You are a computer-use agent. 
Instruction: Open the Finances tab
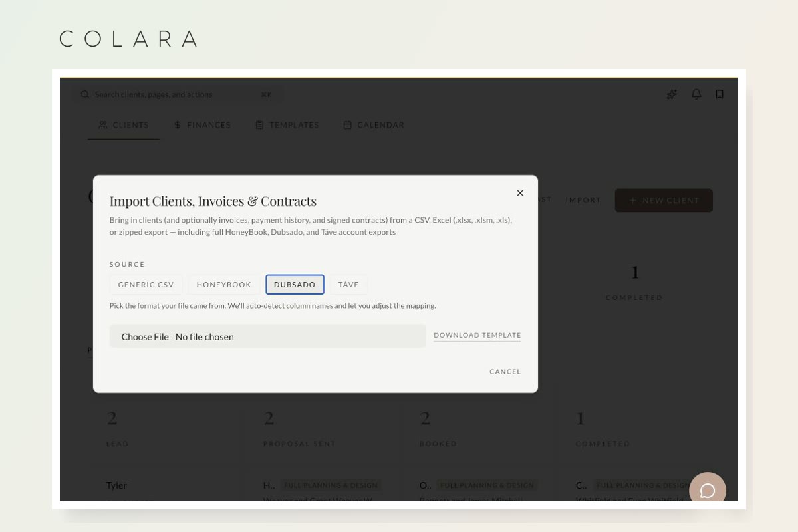202,125
